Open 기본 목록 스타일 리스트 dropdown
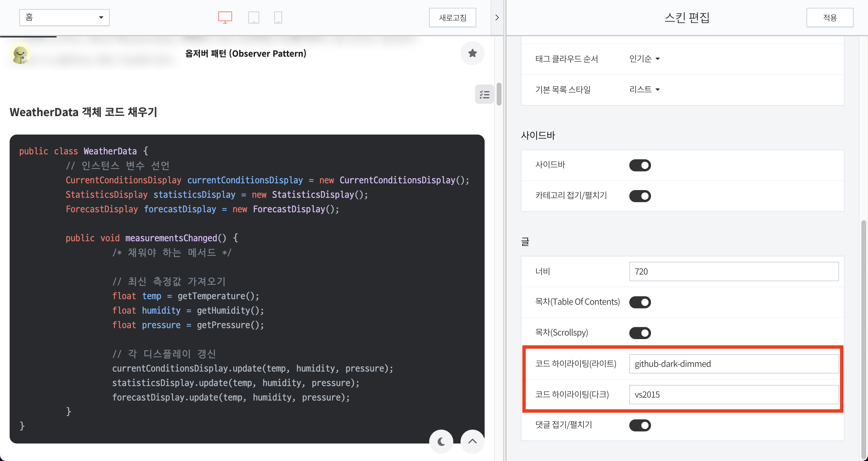The width and height of the screenshot is (868, 461). 644,90
